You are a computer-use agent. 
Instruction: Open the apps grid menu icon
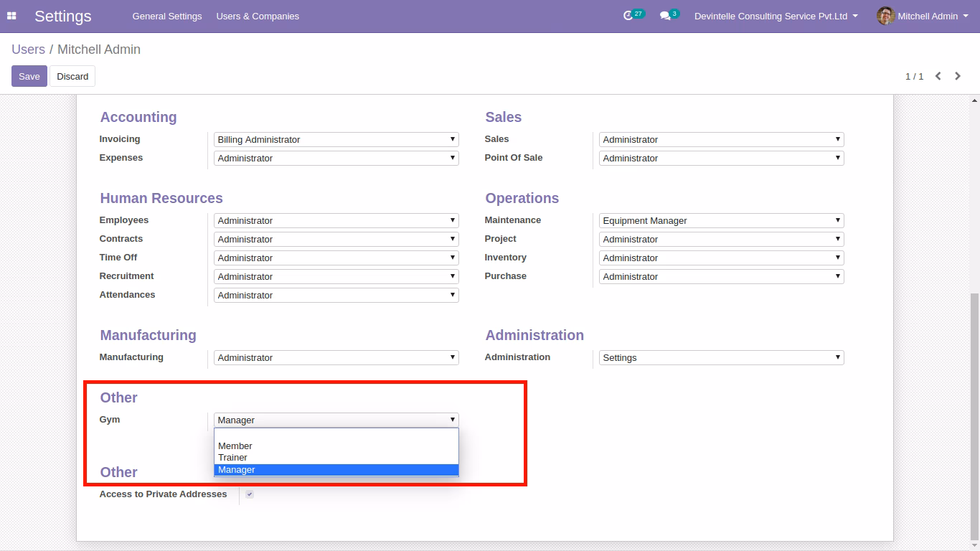tap(11, 16)
